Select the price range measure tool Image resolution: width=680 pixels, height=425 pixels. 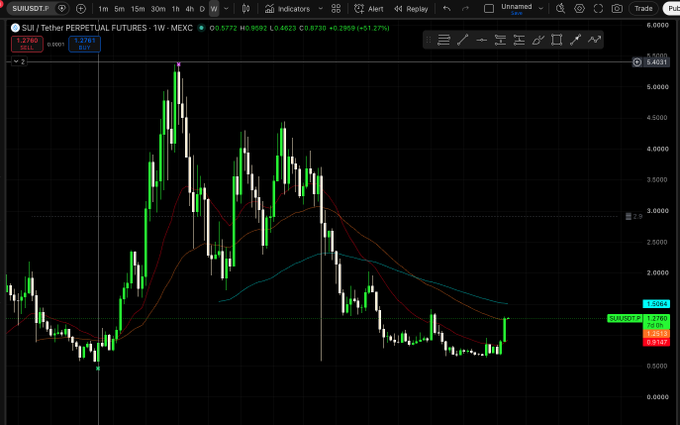click(575, 40)
